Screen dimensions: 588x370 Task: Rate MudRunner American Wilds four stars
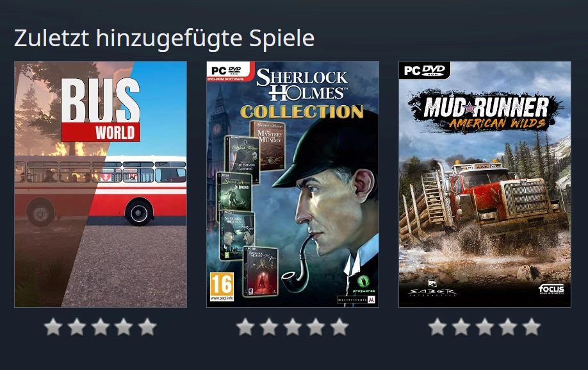(x=508, y=327)
